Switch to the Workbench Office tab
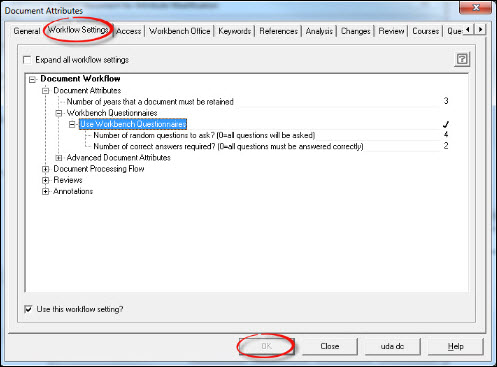The height and width of the screenshot is (367, 497). (180, 31)
